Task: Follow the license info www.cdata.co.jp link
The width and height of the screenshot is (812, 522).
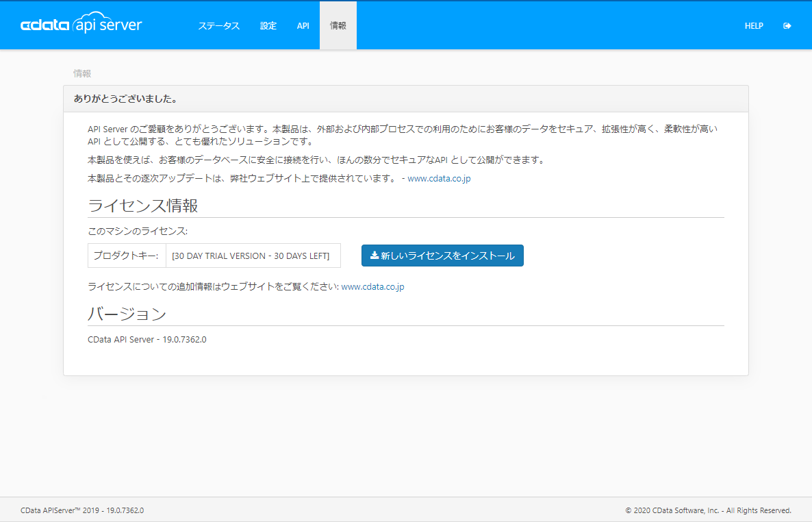Action: click(x=372, y=286)
